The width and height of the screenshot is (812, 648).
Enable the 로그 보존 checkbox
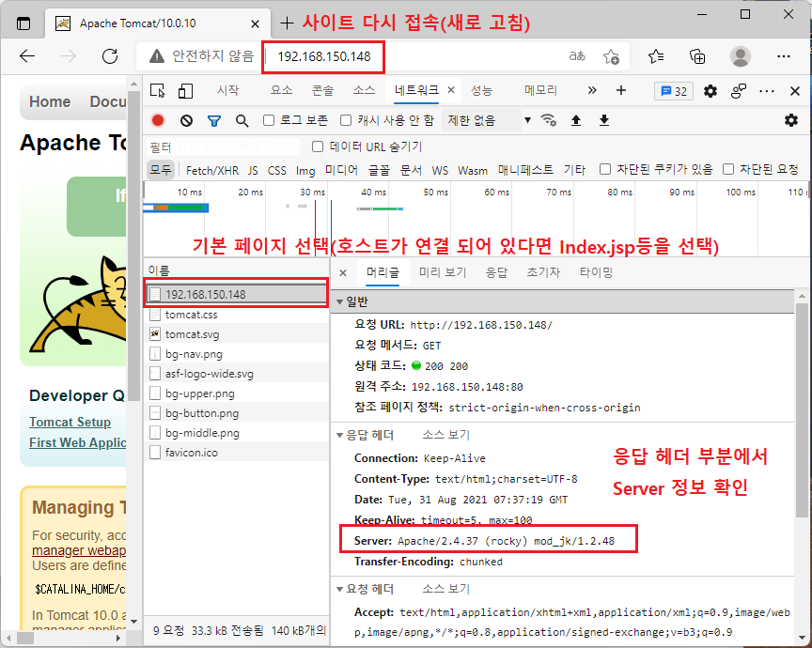tap(268, 120)
